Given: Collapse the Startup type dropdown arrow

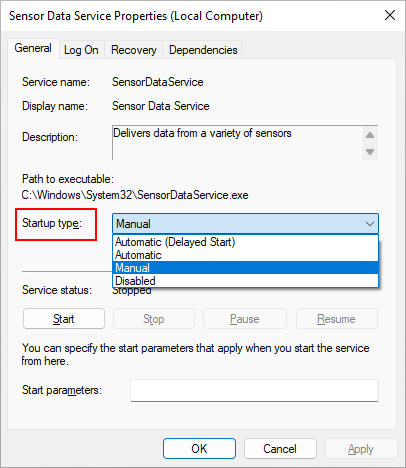Looking at the screenshot, I should click(370, 224).
